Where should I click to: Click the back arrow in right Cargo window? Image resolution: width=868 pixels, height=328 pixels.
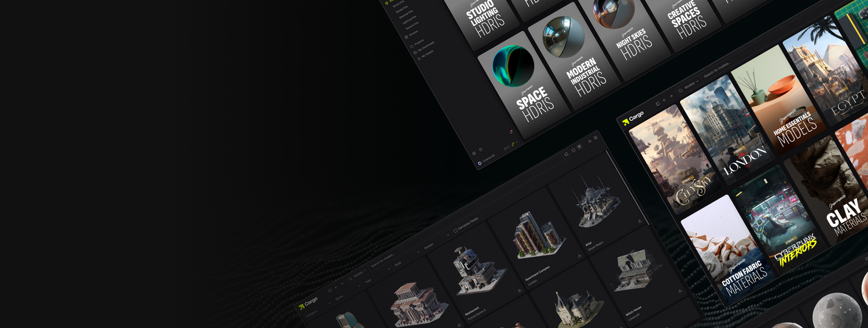pos(665,100)
